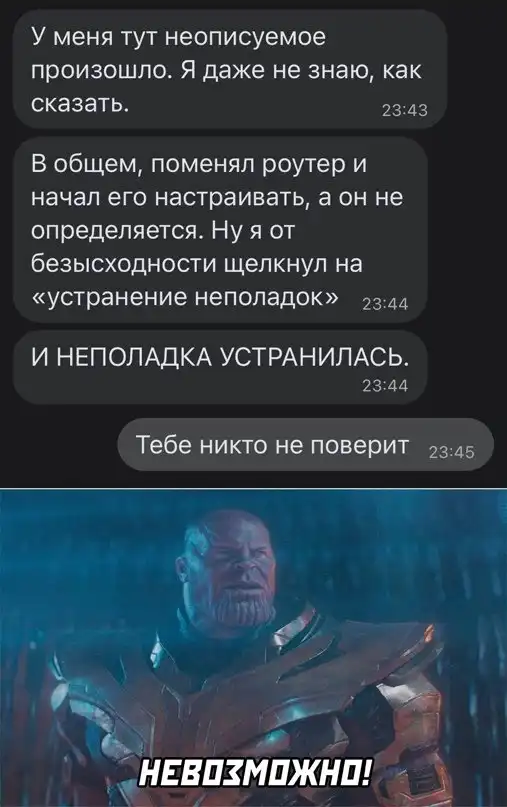
Task: Click the 23:45 timestamp on the reply
Action: coord(452,453)
